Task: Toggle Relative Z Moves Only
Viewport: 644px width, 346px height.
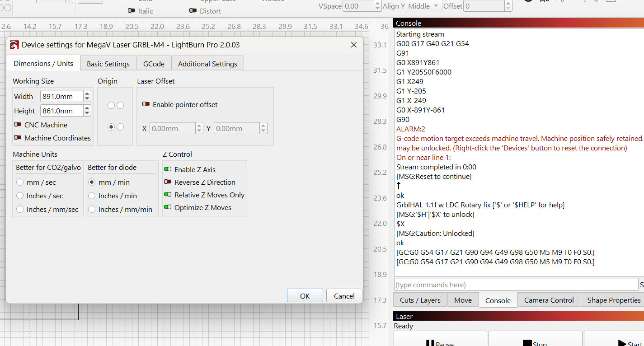Action: coord(168,195)
